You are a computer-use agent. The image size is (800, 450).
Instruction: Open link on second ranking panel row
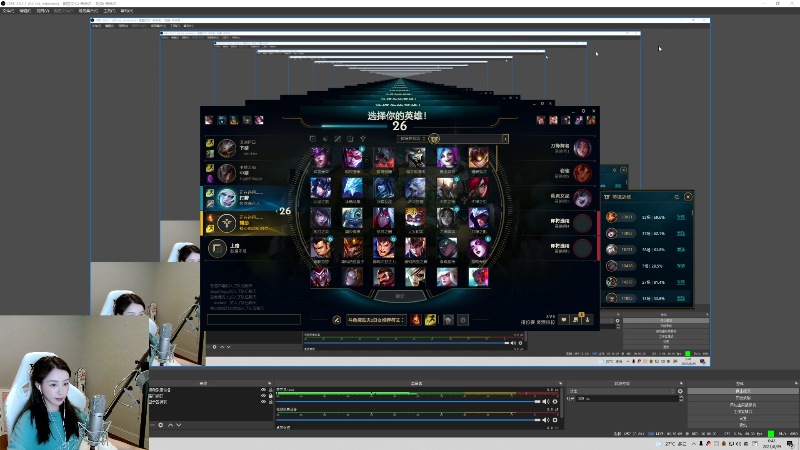click(681, 234)
